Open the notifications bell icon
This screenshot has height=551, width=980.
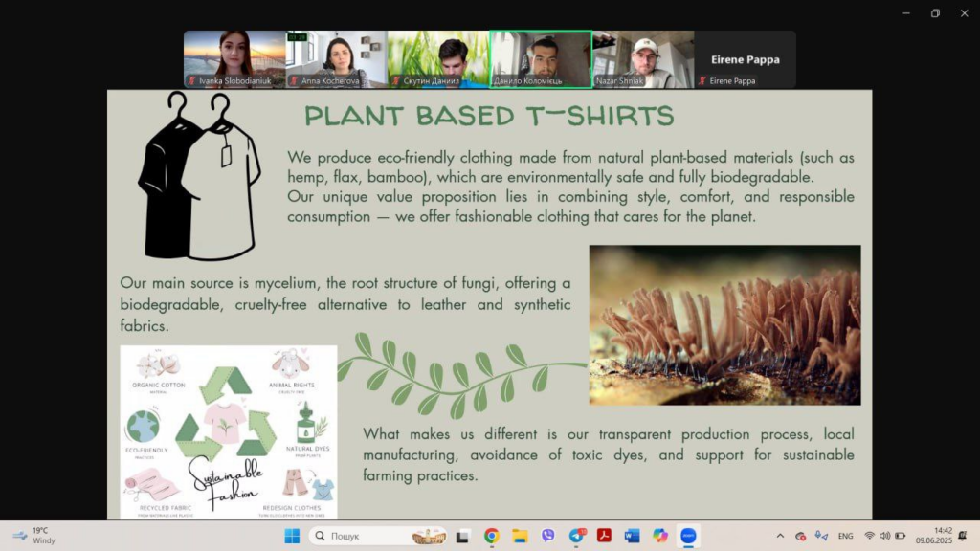click(x=963, y=536)
